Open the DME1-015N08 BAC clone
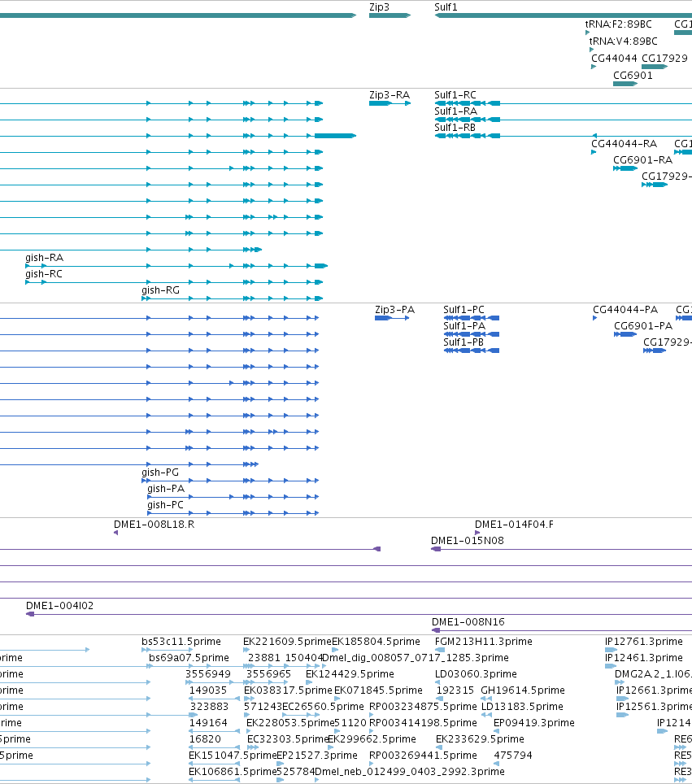Screen dimensions: 692x784 [562, 549]
